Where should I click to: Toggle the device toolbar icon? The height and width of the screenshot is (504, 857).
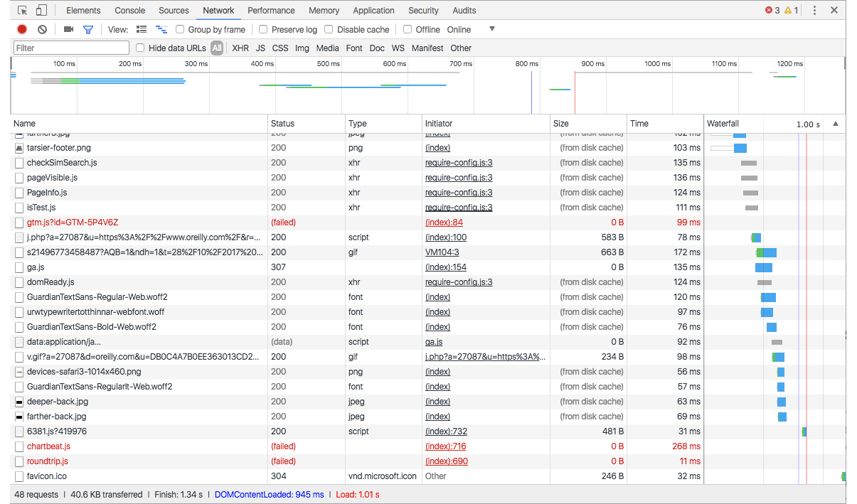pos(41,11)
